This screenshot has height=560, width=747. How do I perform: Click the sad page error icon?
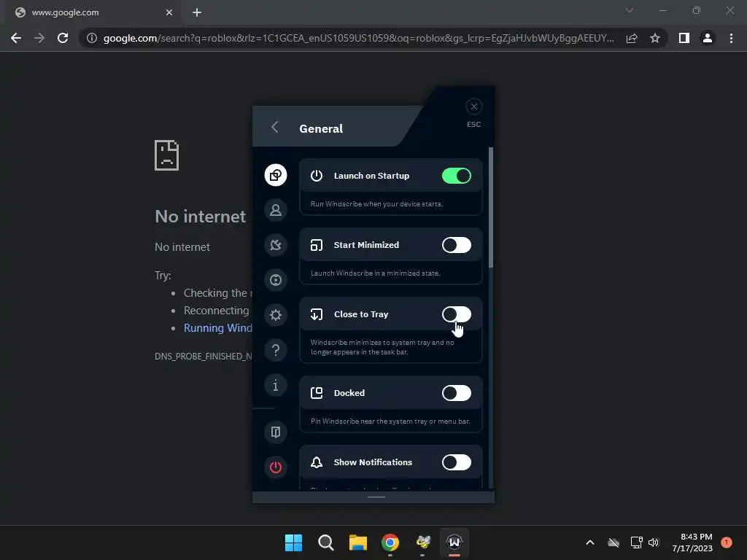[167, 155]
